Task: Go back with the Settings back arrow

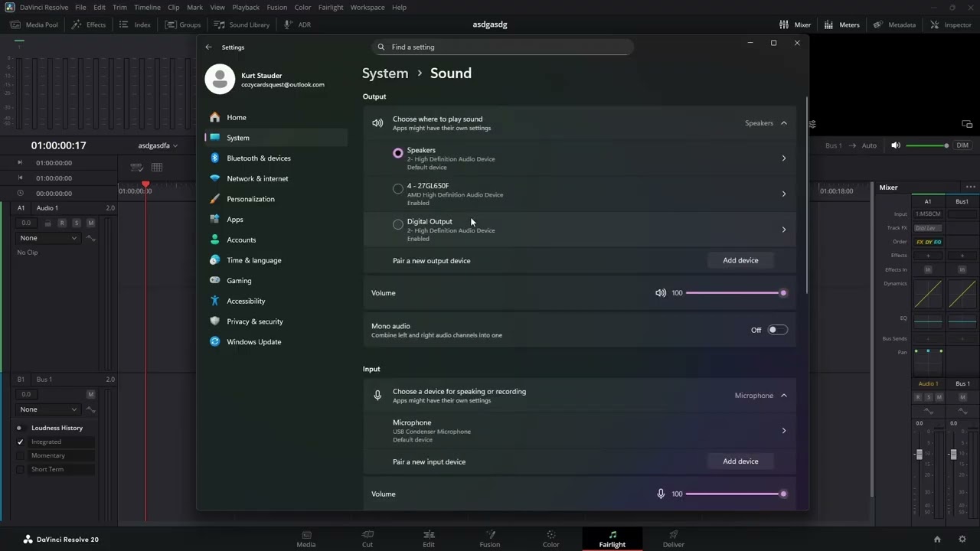Action: click(x=208, y=47)
